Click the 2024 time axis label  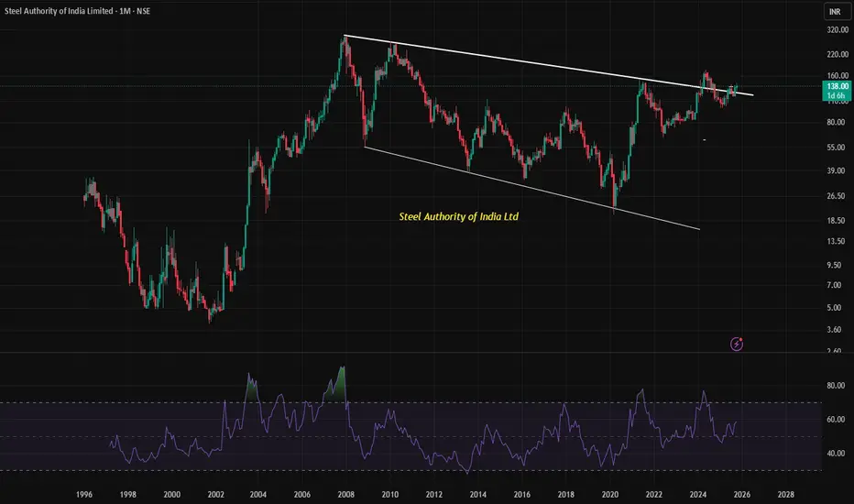point(698,495)
